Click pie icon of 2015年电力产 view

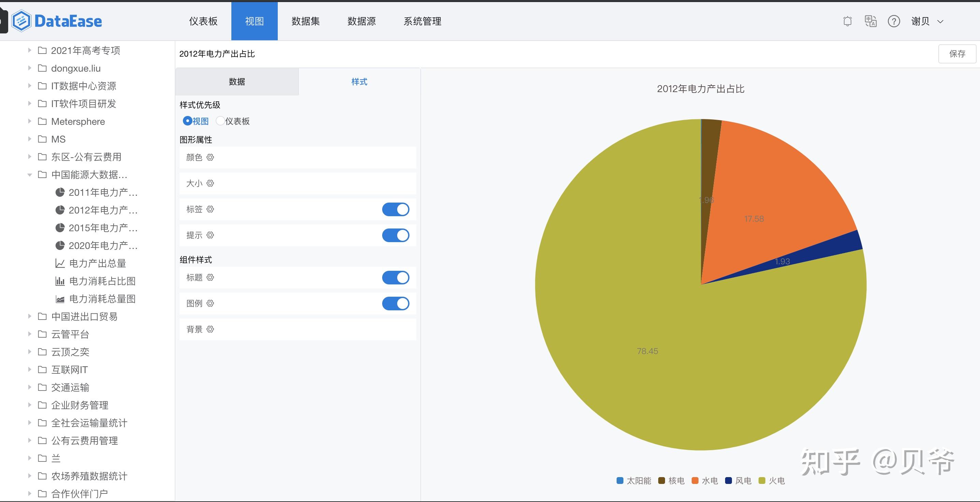[60, 227]
